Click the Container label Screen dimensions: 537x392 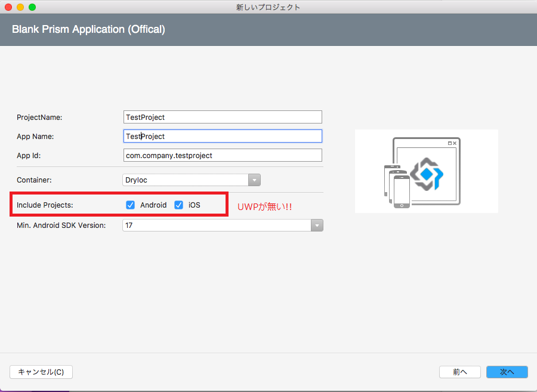(x=34, y=180)
